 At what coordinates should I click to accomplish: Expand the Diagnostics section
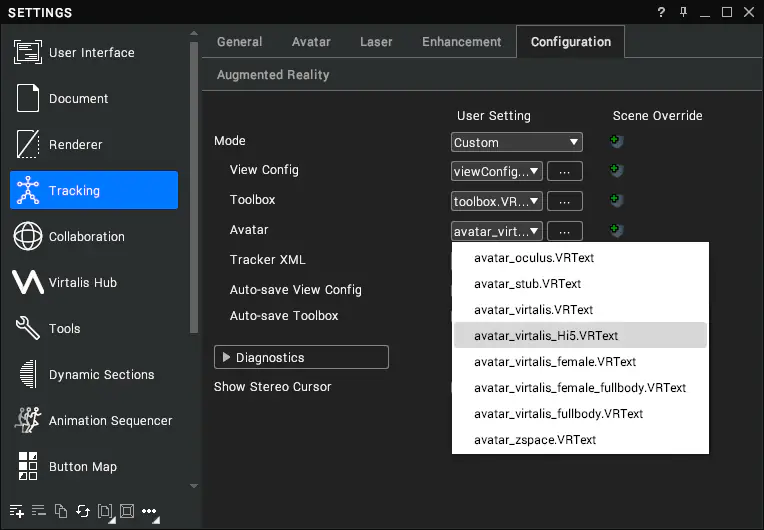point(301,357)
